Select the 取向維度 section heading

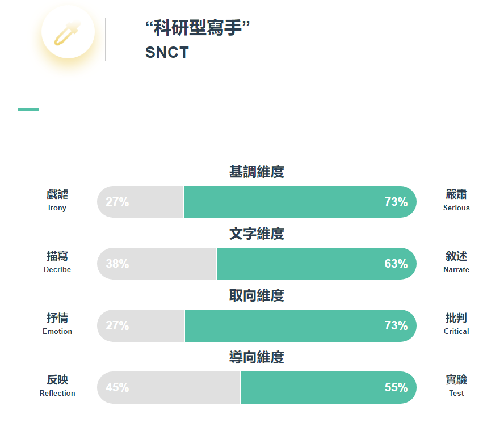[x=257, y=295]
